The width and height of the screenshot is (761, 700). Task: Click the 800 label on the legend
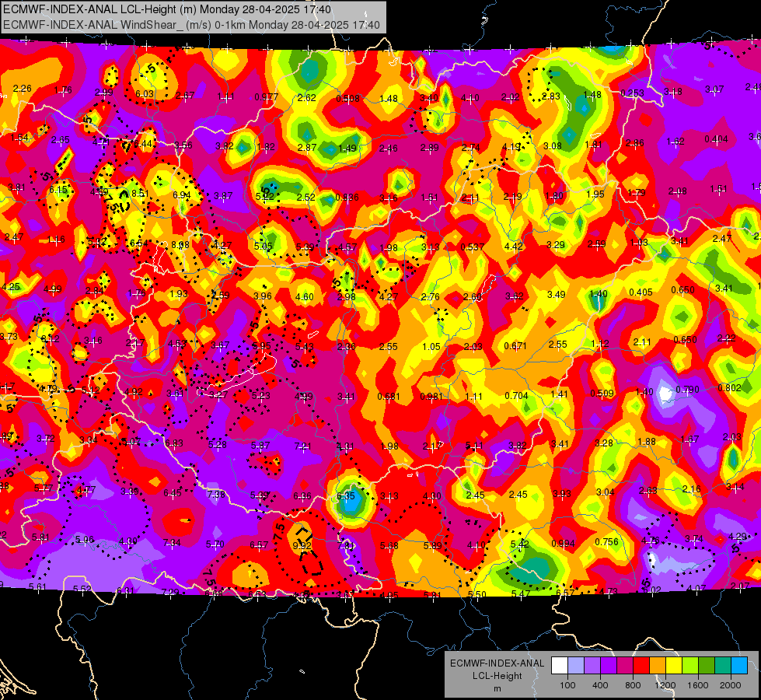click(x=633, y=685)
